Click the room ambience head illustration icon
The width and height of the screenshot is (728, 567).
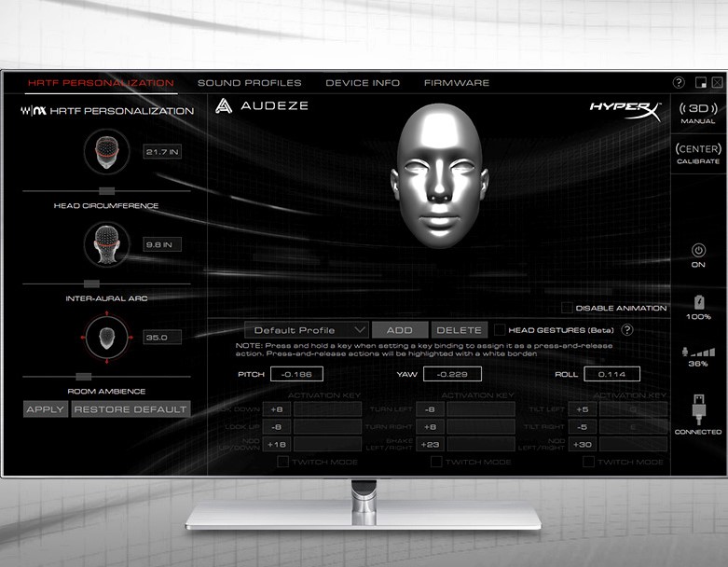107,338
